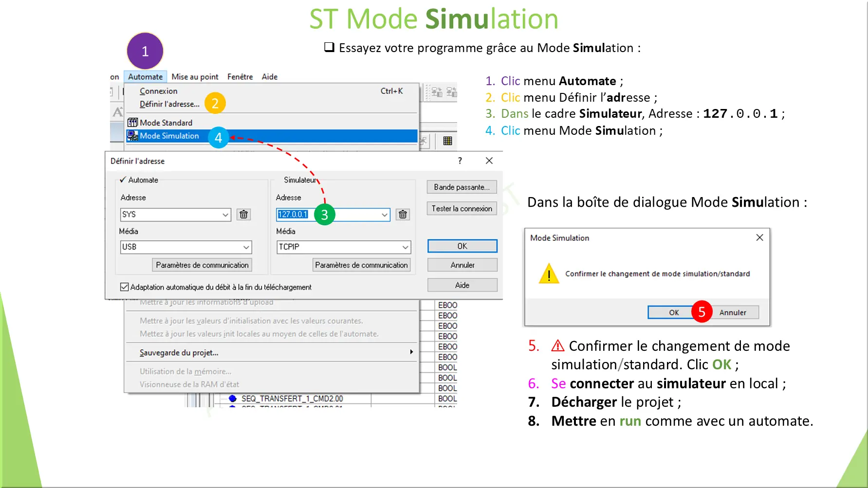Open the Mise au point menu

(195, 76)
